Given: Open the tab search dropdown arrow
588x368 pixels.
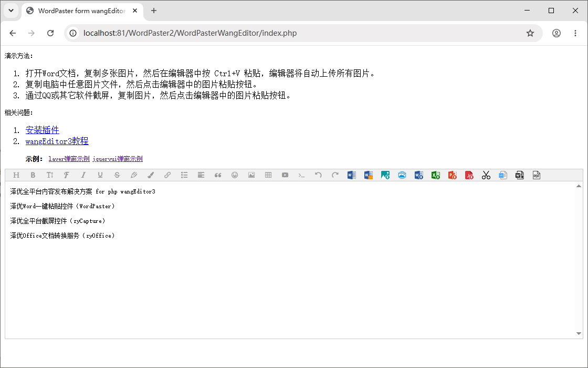Looking at the screenshot, I should [x=11, y=11].
